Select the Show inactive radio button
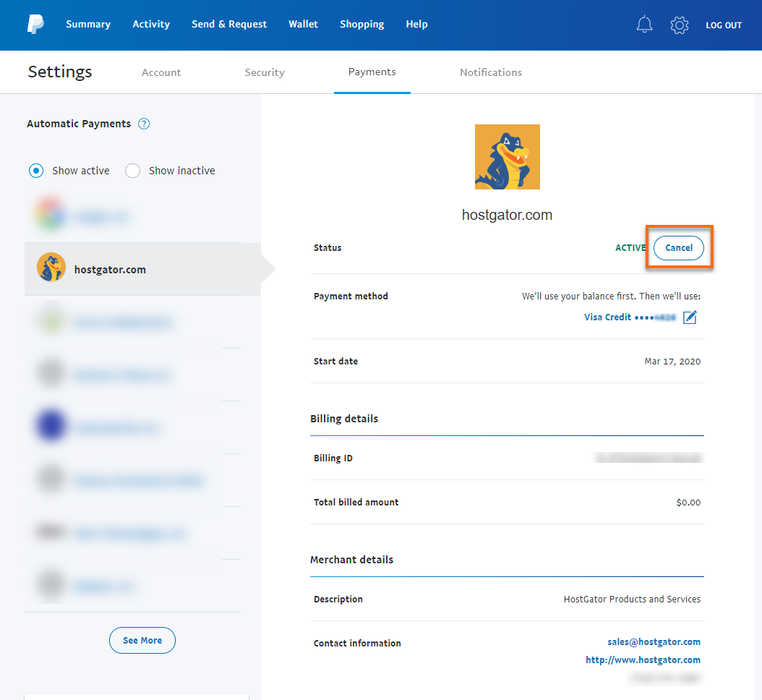Screen dimensions: 762x700 coord(132,170)
